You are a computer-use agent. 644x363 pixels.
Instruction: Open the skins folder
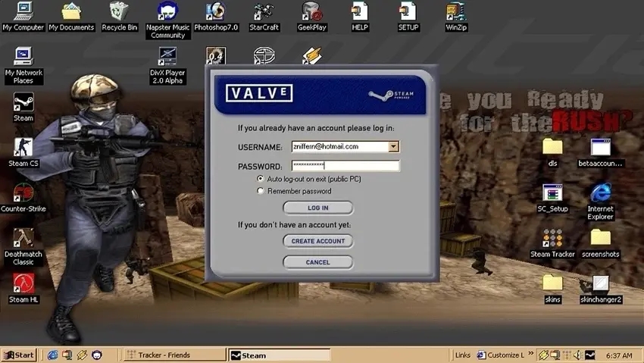[552, 289]
